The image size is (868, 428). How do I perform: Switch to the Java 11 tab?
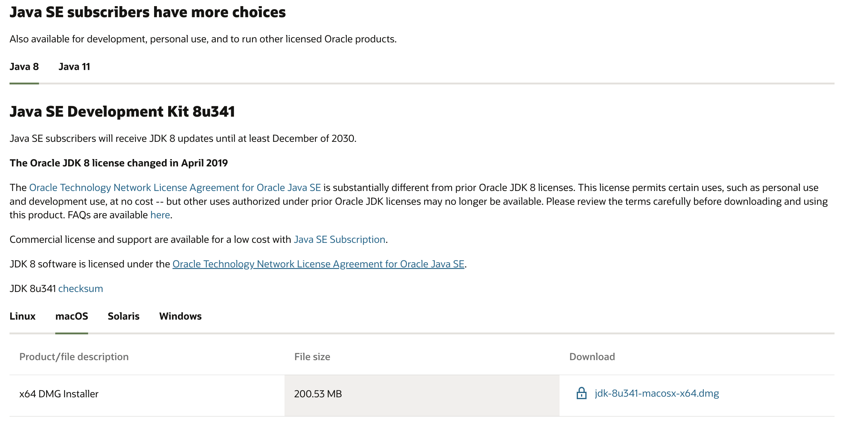(x=74, y=67)
